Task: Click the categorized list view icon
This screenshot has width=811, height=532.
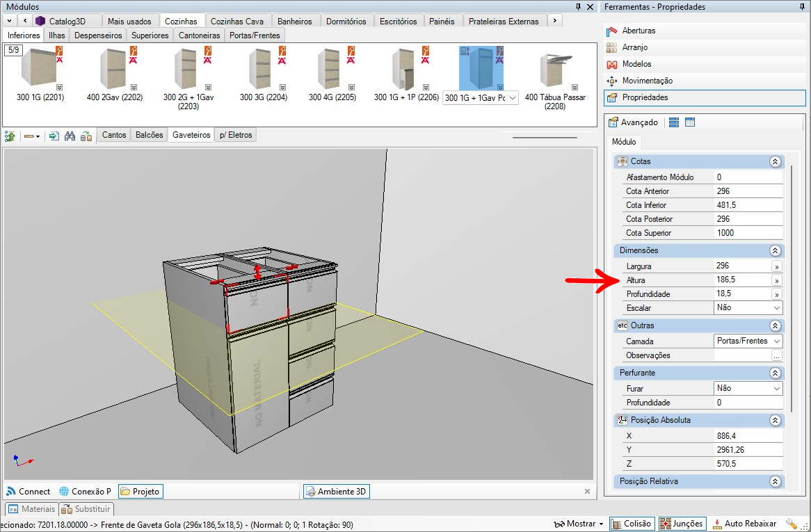Action: [x=673, y=122]
